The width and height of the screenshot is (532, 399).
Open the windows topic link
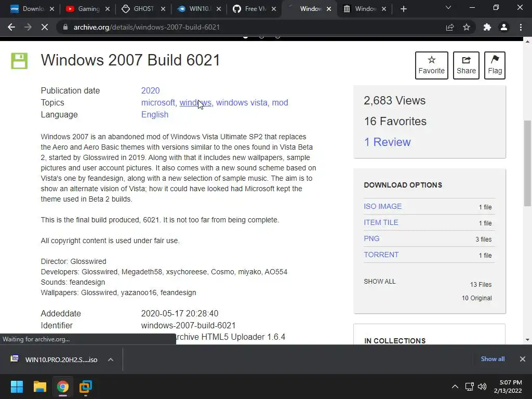195,102
